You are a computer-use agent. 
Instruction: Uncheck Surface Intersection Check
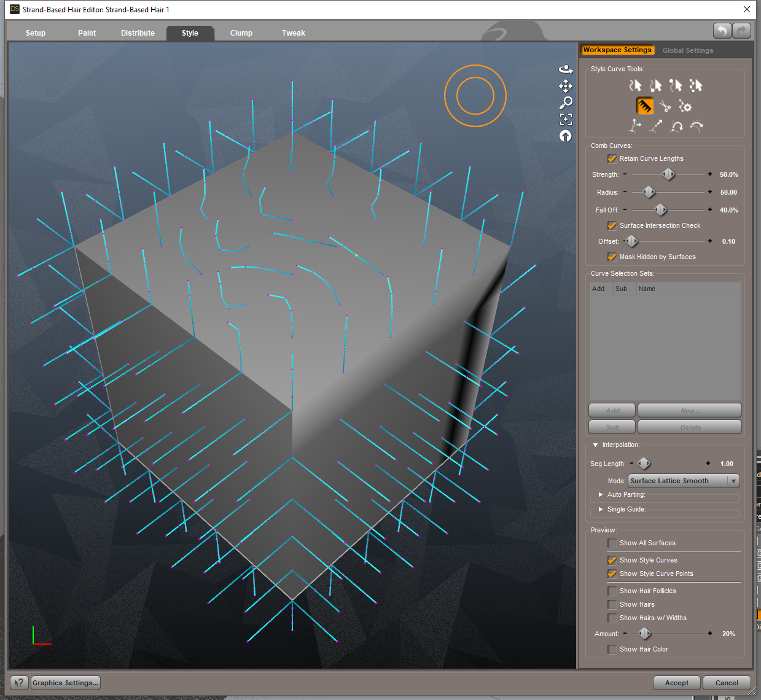click(612, 225)
